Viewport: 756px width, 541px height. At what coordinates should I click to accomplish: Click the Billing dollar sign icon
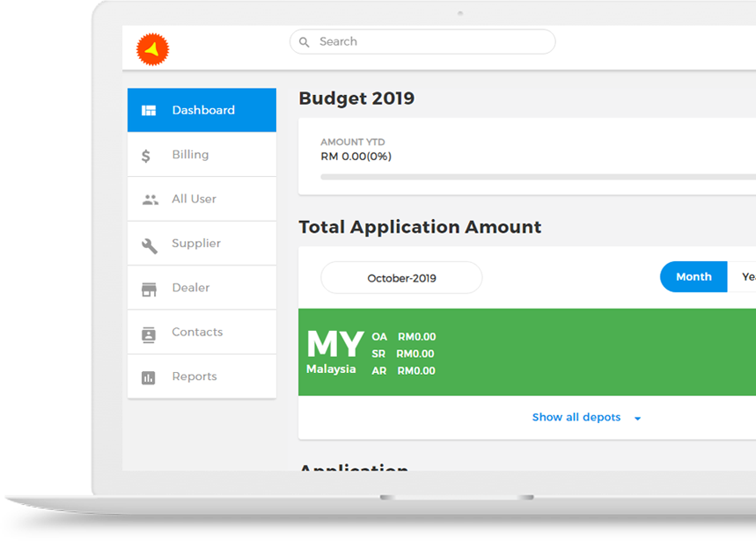pyautogui.click(x=147, y=156)
